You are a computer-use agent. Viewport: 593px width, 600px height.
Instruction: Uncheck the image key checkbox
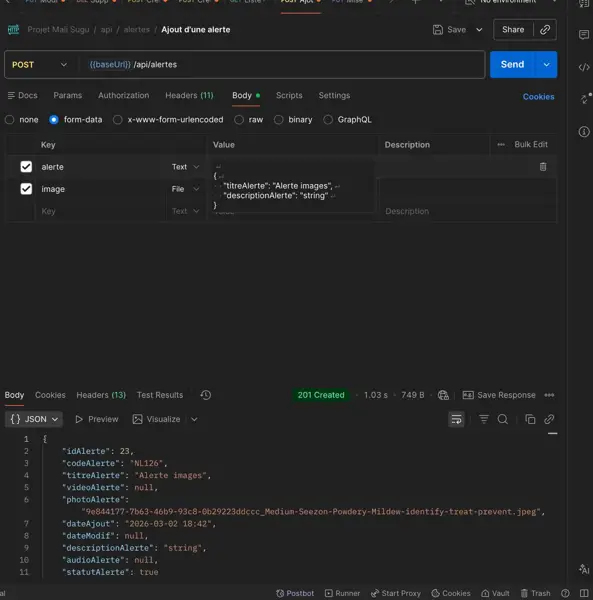(x=26, y=189)
